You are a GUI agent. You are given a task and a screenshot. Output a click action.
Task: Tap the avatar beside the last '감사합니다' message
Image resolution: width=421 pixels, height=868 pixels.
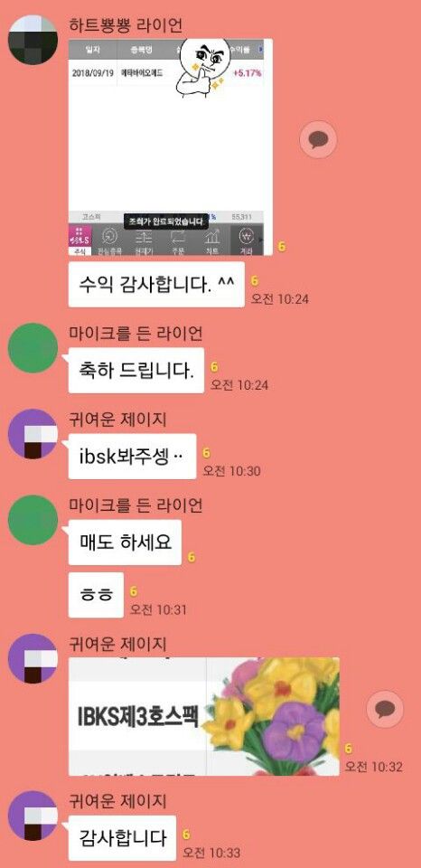tap(33, 816)
